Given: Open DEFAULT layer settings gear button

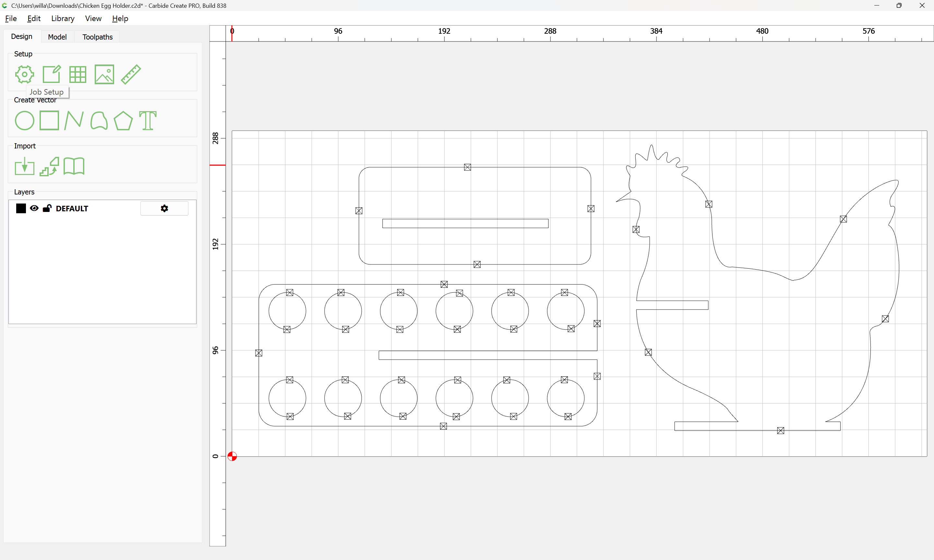Looking at the screenshot, I should point(164,208).
